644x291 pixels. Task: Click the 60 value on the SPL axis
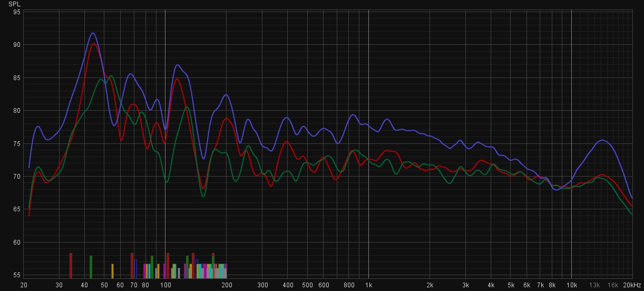pos(17,242)
